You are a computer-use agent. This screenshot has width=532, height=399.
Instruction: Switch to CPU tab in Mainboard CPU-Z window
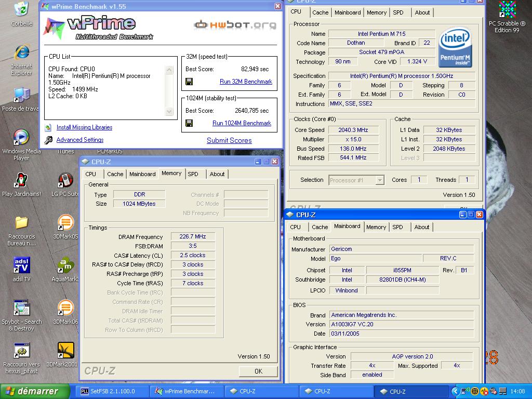295,227
